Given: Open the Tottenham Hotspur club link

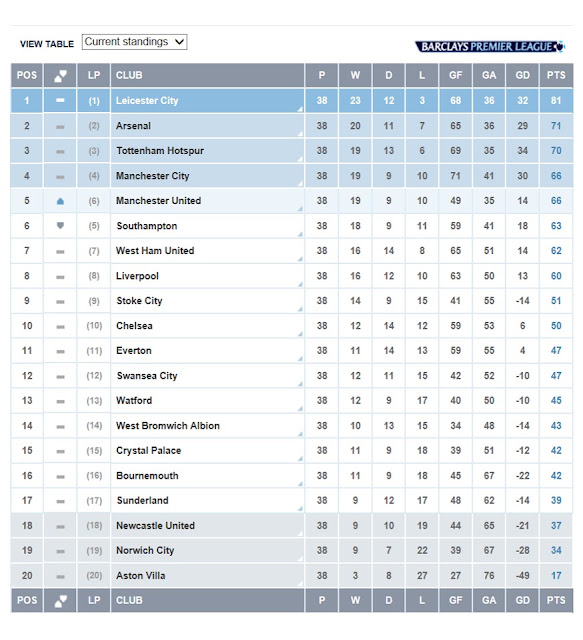Looking at the screenshot, I should [160, 151].
